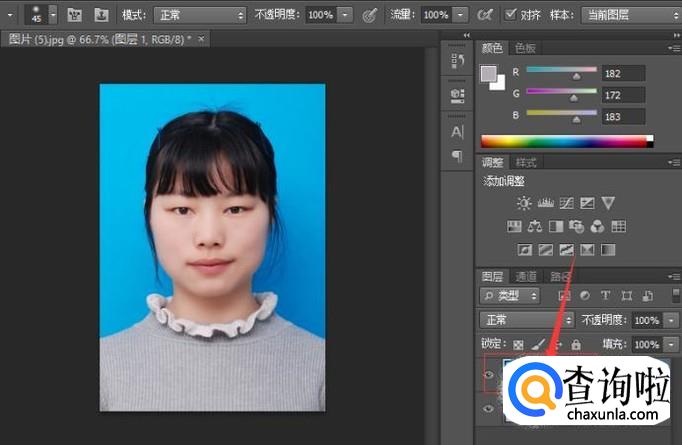The height and width of the screenshot is (445, 682).
Task: Open the Paragraph panel icon in dock
Action: 457,156
